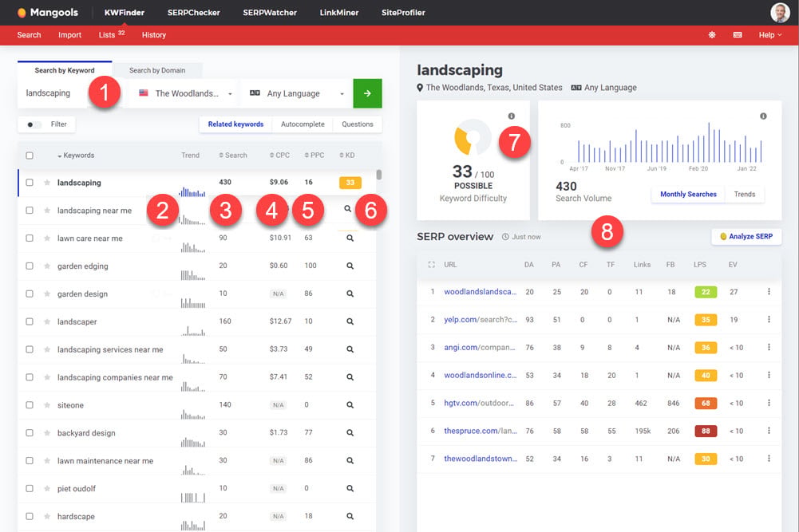This screenshot has width=799, height=532.
Task: Open the info icon on Search Volume card
Action: click(x=763, y=116)
